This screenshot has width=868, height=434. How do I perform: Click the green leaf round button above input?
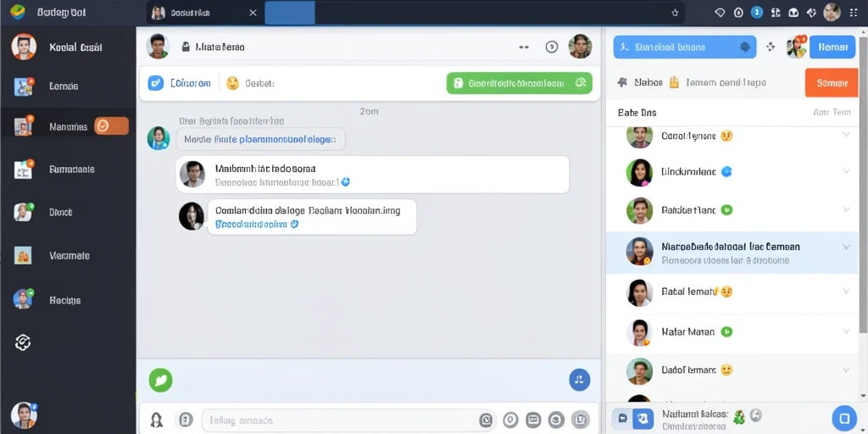pos(160,381)
